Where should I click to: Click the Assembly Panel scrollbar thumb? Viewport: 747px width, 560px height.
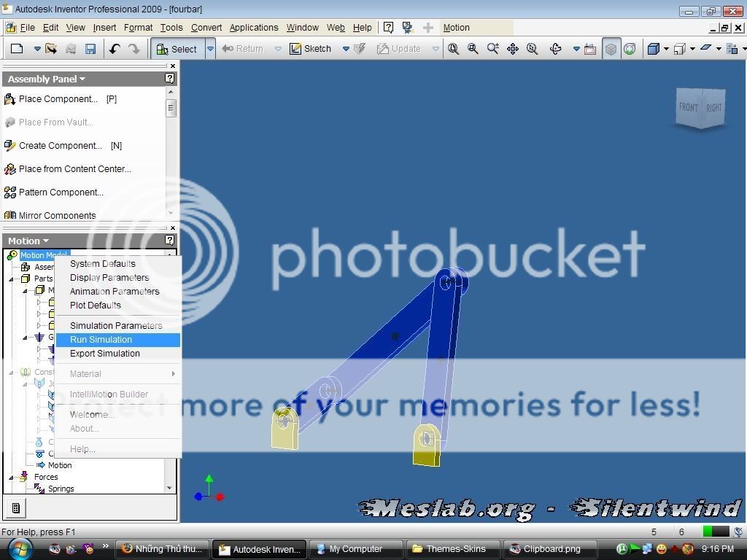point(171,108)
